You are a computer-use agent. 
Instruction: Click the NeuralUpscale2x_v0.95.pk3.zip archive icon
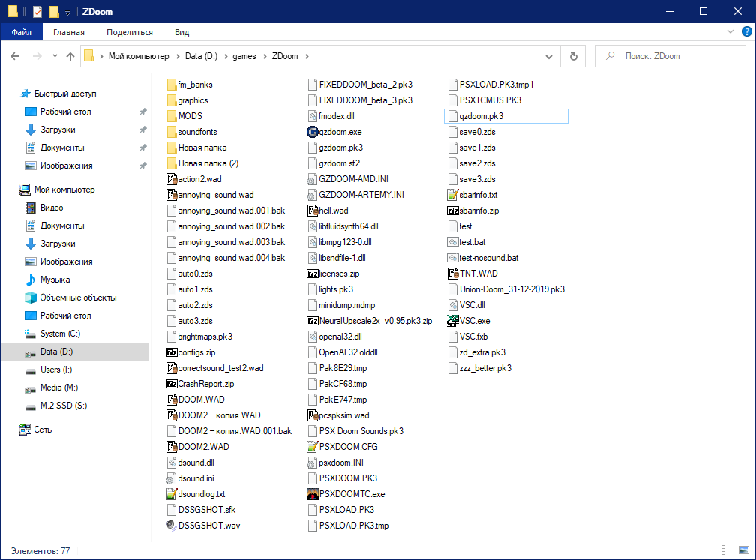click(313, 321)
